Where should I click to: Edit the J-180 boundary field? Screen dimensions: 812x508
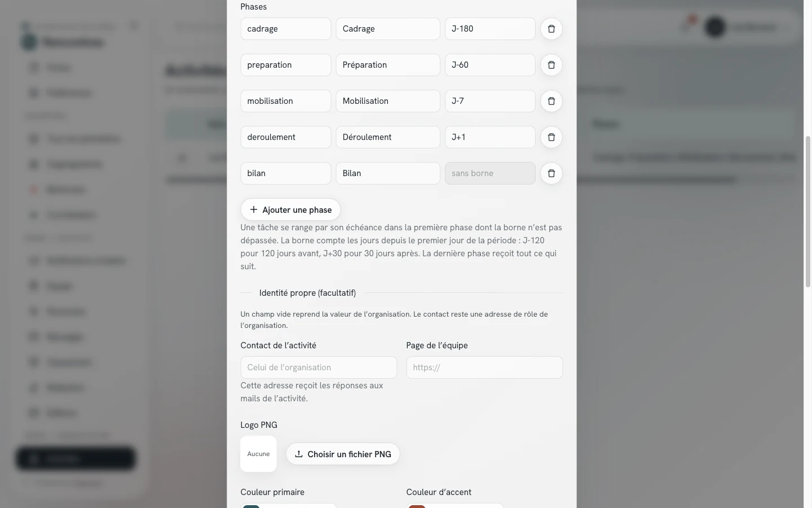click(x=490, y=29)
